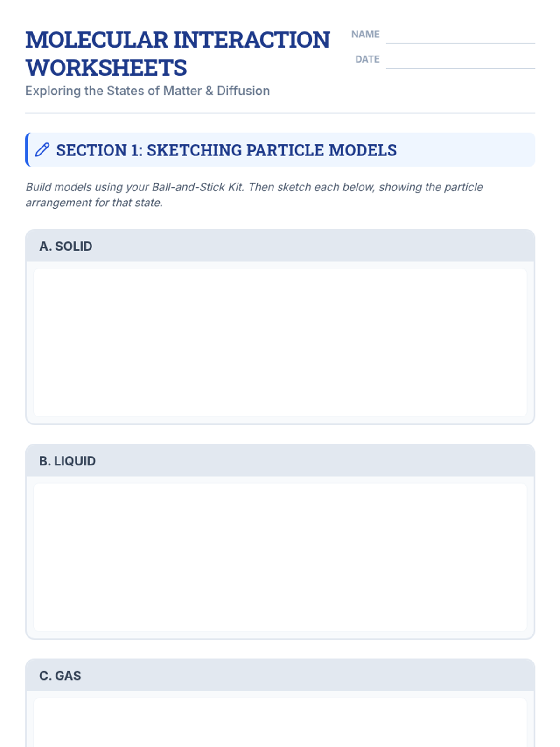
Task: Click the pencil icon beside Section 1
Action: tap(42, 150)
